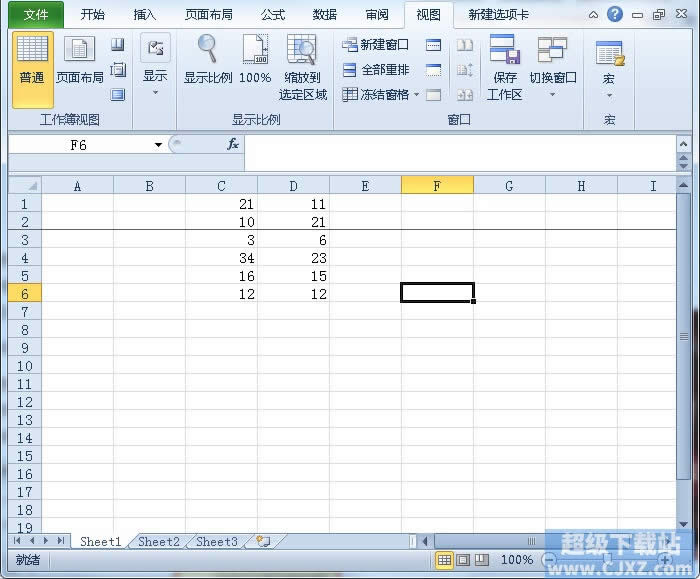Click the Page Break Preview small icon
Image resolution: width=700 pixels, height=579 pixels.
118,44
